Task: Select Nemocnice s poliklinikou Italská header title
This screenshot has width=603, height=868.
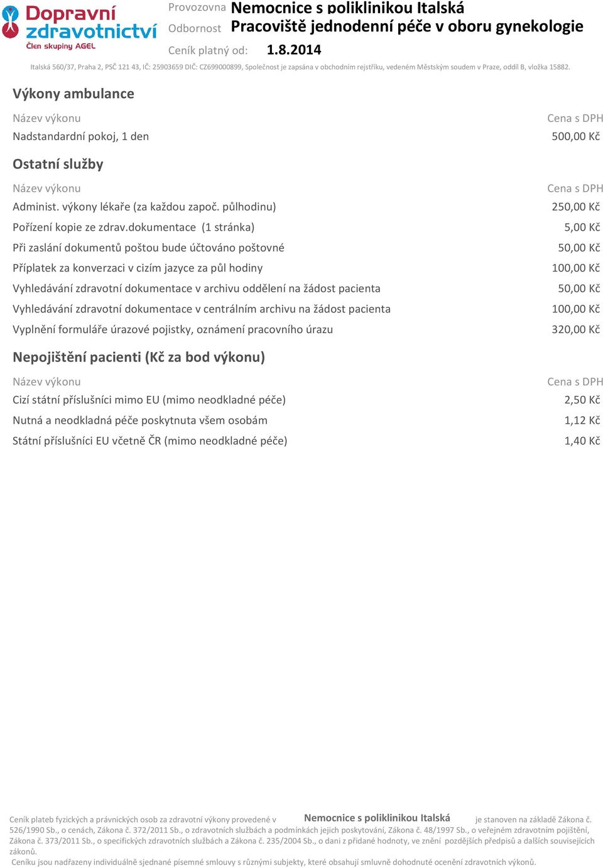Action: pyautogui.click(x=347, y=8)
